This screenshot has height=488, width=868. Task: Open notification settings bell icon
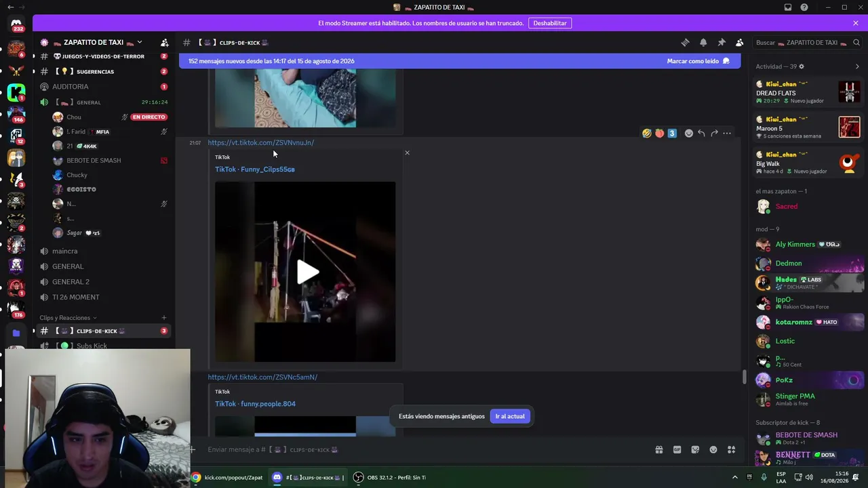703,43
